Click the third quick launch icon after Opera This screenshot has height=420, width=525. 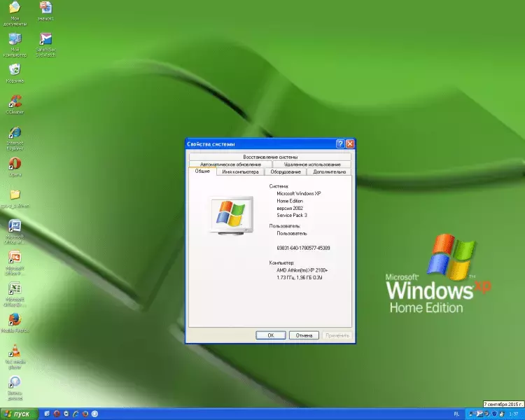pos(66,414)
